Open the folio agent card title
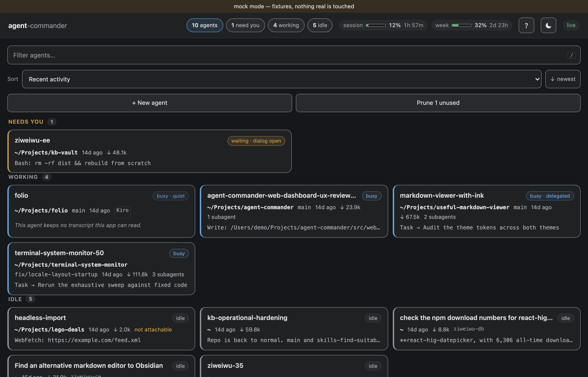This screenshot has width=588, height=377. point(21,195)
